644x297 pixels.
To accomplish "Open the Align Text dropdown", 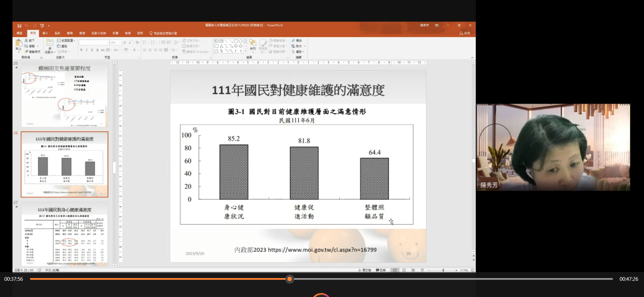I will (191, 46).
